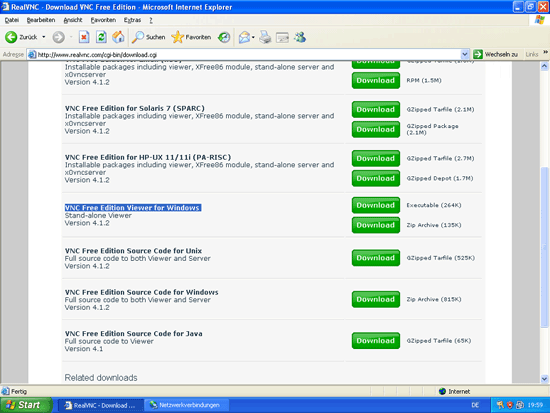Click VNC Free Edition for HP-UX heading
The height and width of the screenshot is (413, 550).
148,157
